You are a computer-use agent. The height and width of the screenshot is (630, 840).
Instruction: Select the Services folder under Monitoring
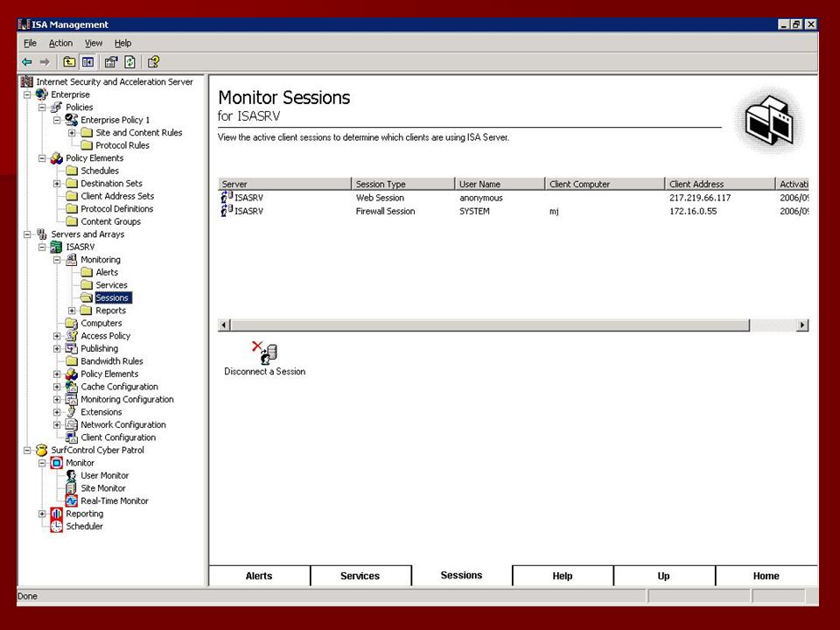tap(111, 285)
